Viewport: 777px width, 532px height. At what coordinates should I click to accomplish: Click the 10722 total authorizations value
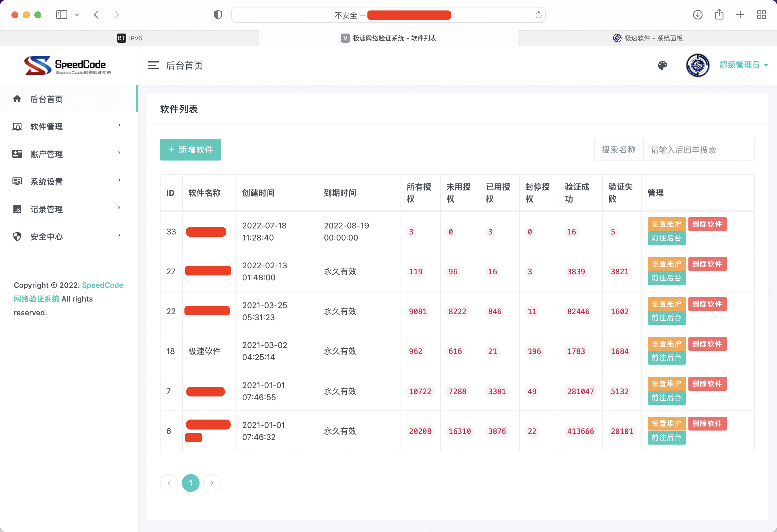coord(420,391)
